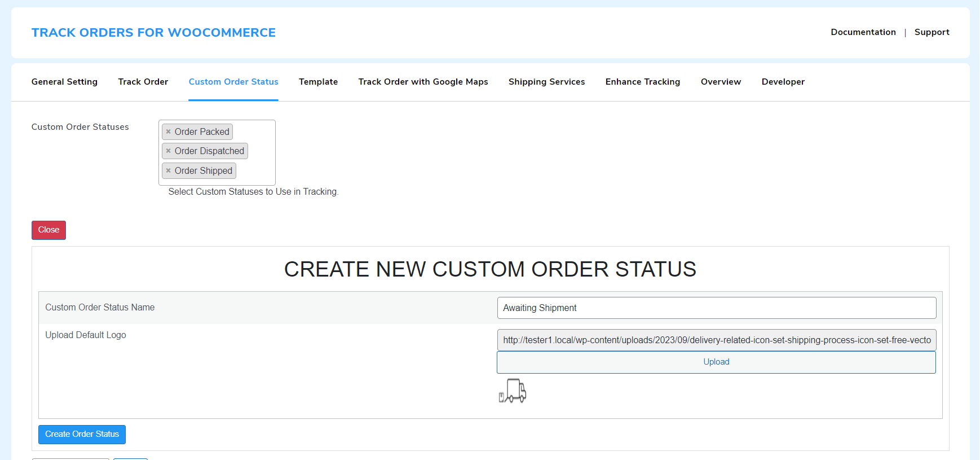Remove the Order Dispatched status tag
The height and width of the screenshot is (460, 980).
(168, 151)
